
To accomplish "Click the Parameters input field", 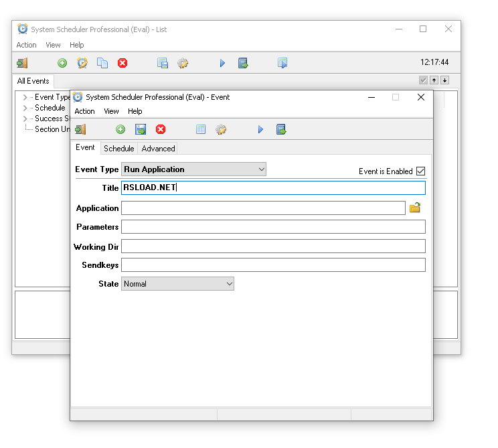I will point(273,227).
